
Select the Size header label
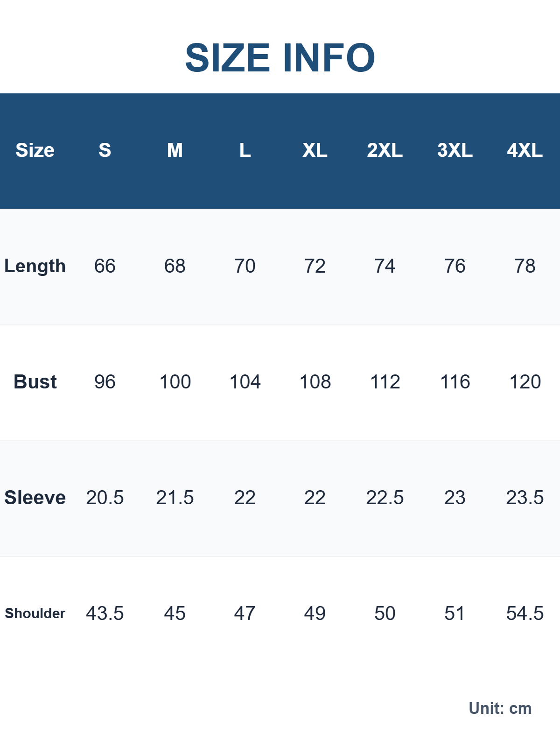pyautogui.click(x=35, y=150)
